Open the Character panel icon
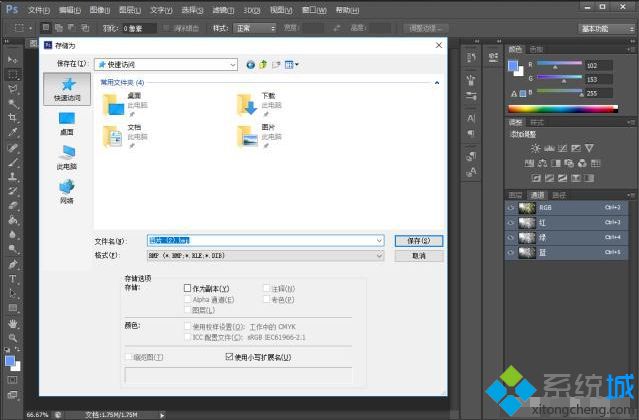 tap(471, 119)
